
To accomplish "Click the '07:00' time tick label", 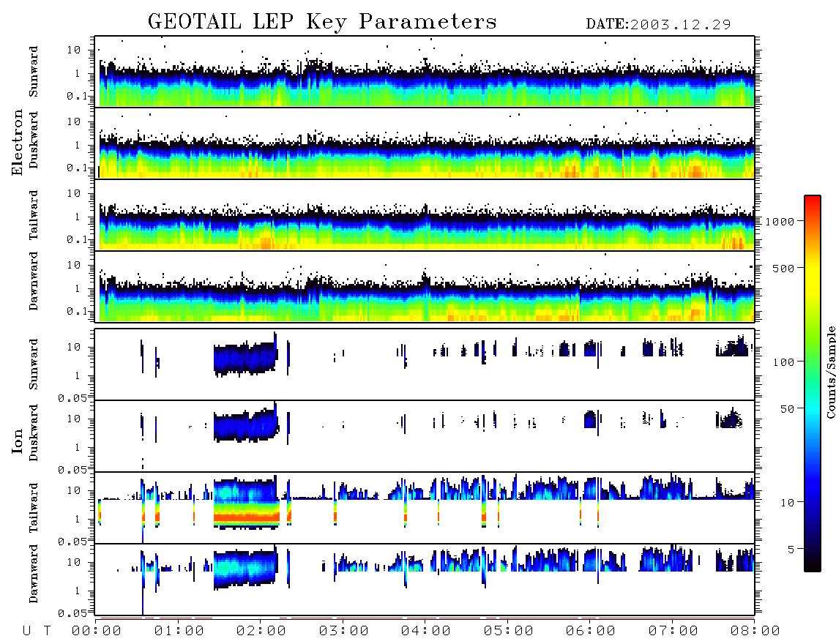I will [673, 631].
